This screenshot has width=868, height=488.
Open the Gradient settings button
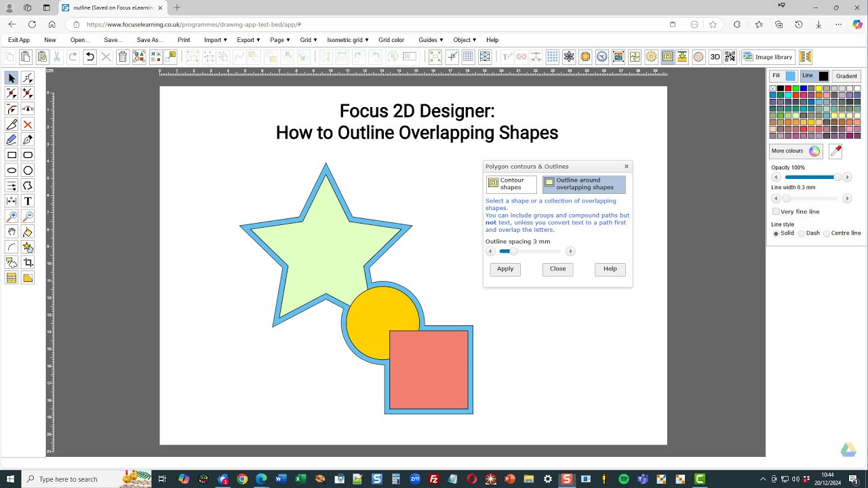pos(846,76)
